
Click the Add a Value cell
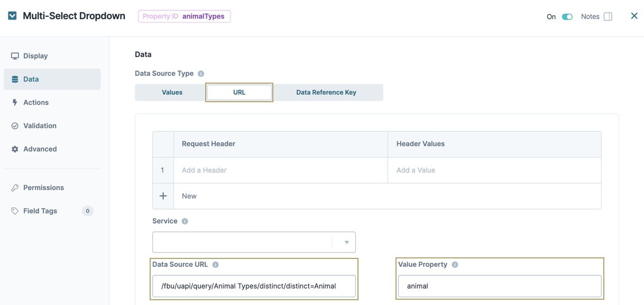tap(494, 170)
